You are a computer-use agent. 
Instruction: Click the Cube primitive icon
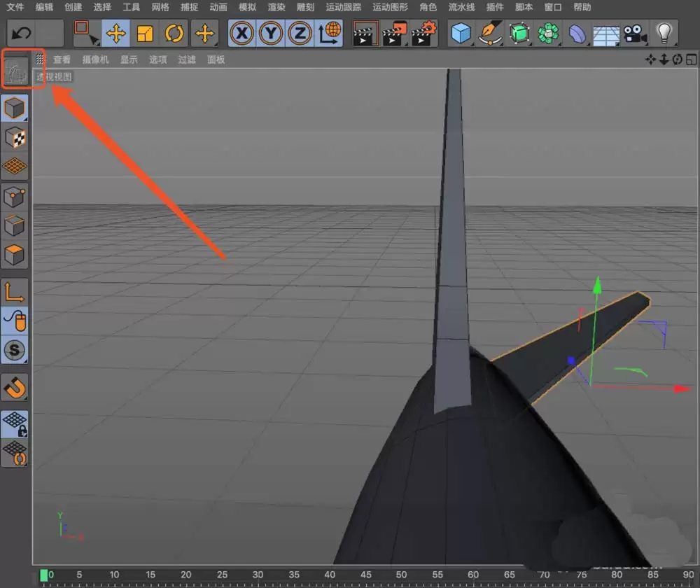pos(461,33)
